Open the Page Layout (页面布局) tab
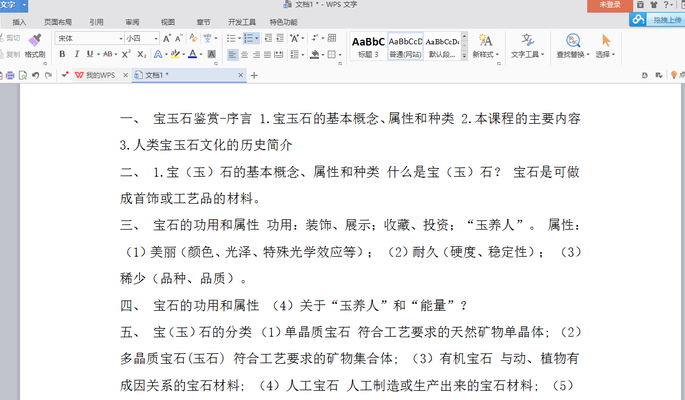Image resolution: width=685 pixels, height=400 pixels. tap(58, 22)
